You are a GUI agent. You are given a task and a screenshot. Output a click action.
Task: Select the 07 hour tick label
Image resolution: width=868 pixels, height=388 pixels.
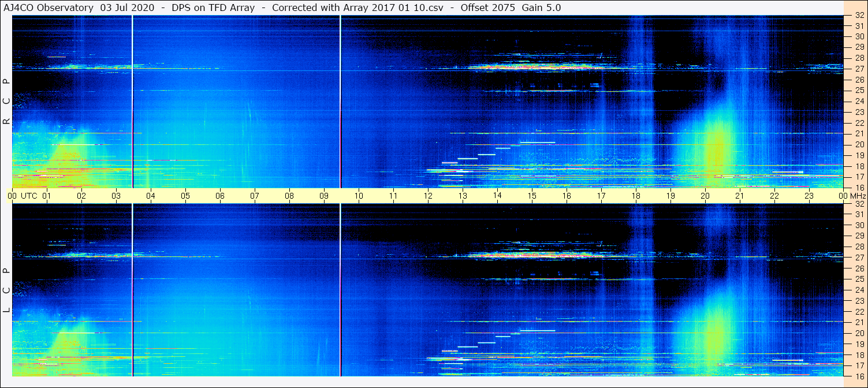[255, 196]
